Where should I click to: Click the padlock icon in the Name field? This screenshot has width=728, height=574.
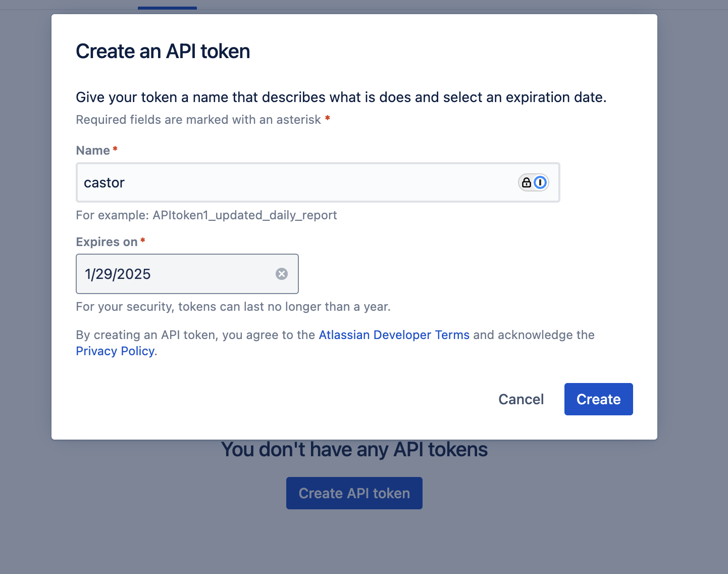(x=527, y=182)
